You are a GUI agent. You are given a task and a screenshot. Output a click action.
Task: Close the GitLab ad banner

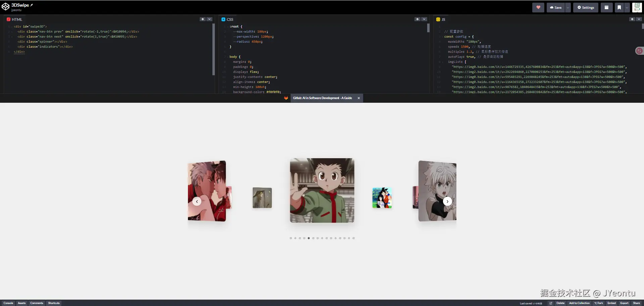click(x=359, y=98)
